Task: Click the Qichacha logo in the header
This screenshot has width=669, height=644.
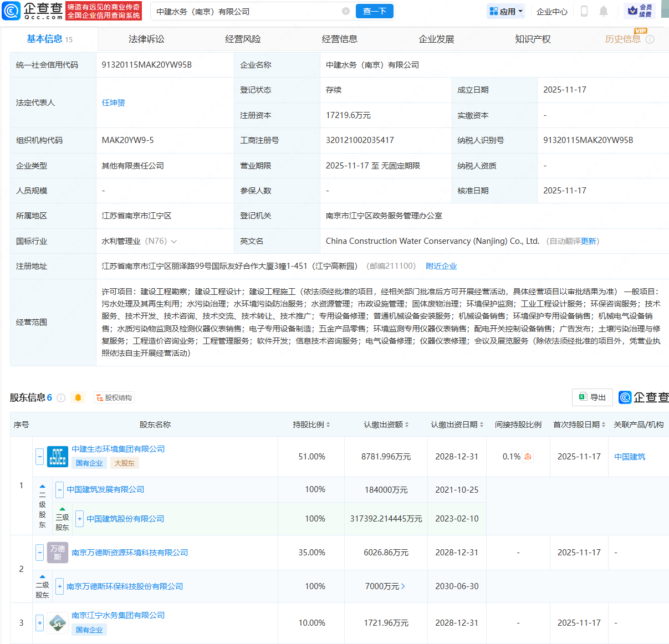Action: click(x=33, y=11)
